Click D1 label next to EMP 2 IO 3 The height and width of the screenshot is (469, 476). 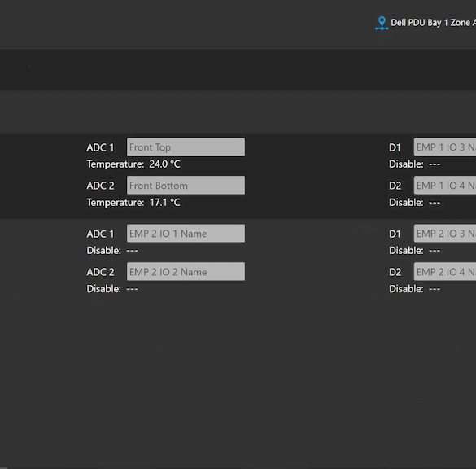point(395,234)
